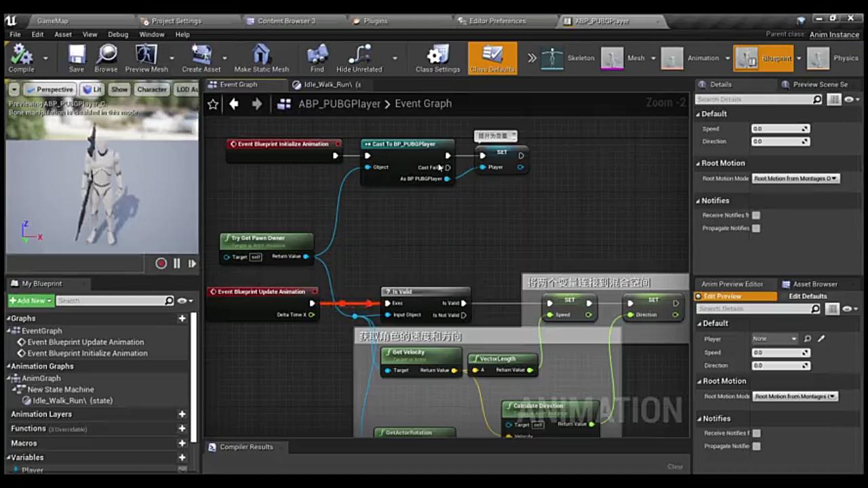Switch to Blueprint editor mode
This screenshot has width=868, height=488.
pos(764,58)
